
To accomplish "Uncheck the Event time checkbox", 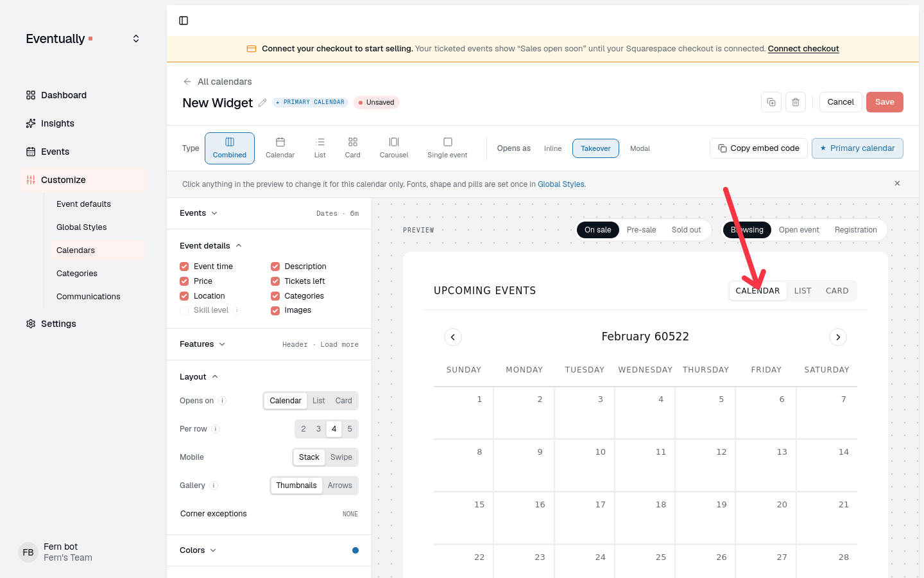I will tap(184, 267).
